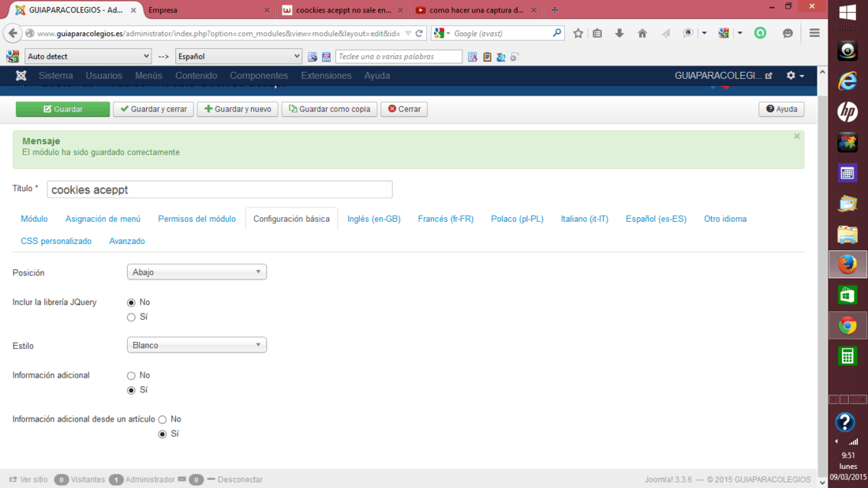868x488 pixels.
Task: Reload the page with the refresh icon
Action: click(419, 33)
